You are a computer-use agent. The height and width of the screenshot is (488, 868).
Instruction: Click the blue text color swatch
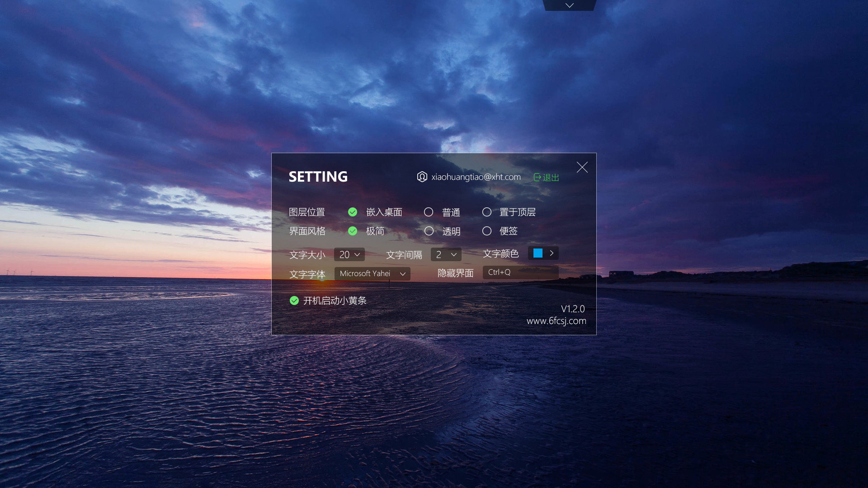pos(537,253)
